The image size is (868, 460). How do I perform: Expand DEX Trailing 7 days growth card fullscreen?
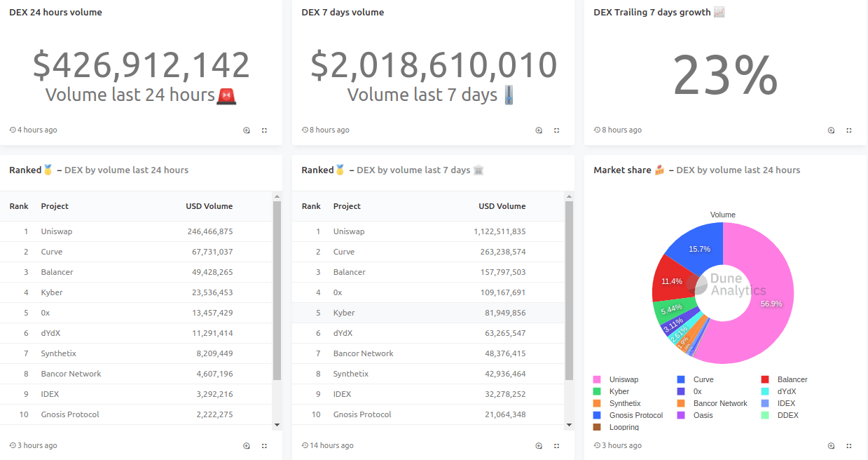point(848,130)
